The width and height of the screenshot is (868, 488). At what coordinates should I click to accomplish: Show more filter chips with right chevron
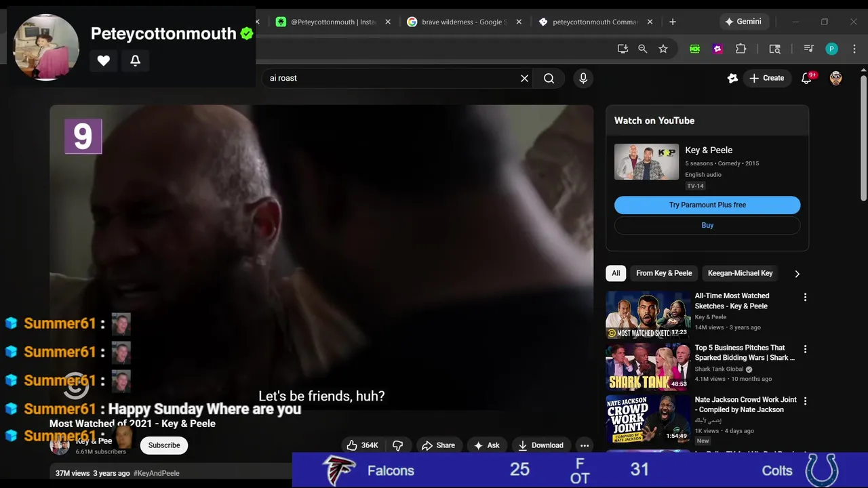[797, 274]
